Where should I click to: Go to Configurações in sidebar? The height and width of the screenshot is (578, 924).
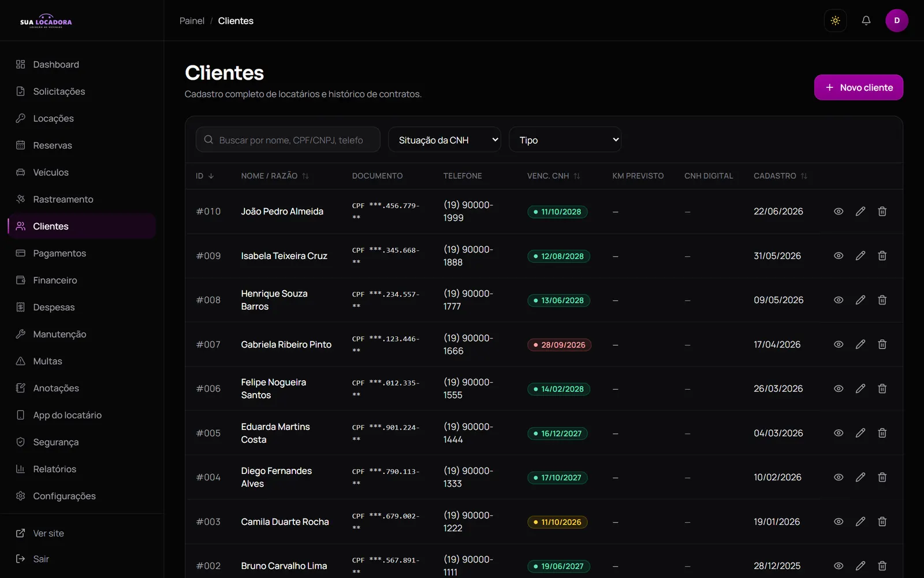[x=82, y=496]
